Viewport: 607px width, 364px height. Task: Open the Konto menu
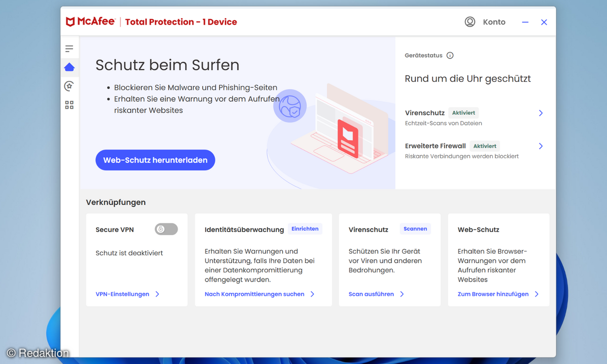pos(494,22)
